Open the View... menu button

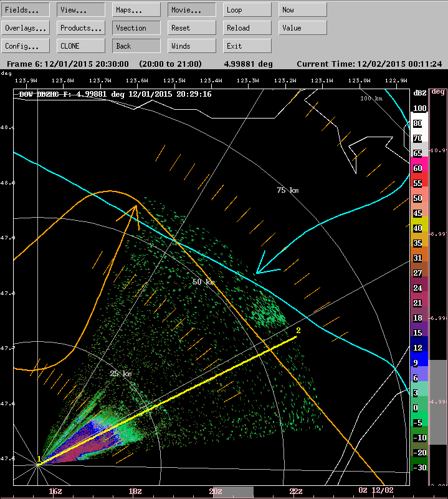click(81, 10)
